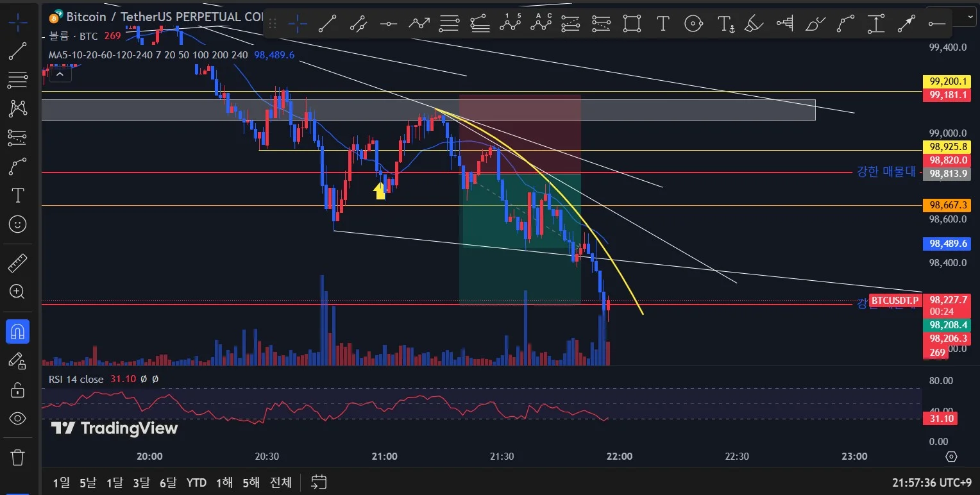
Task: Open the long position forecasting tools in sidebar
Action: [18, 137]
